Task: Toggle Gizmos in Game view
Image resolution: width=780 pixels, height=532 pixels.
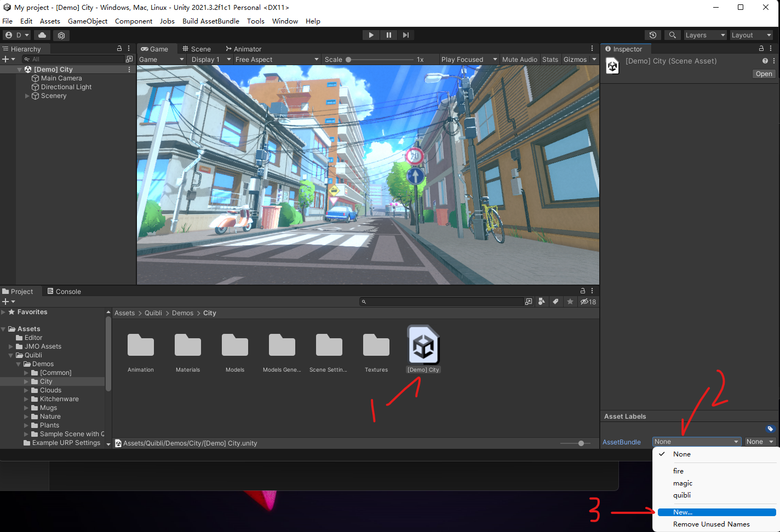Action: 575,60
